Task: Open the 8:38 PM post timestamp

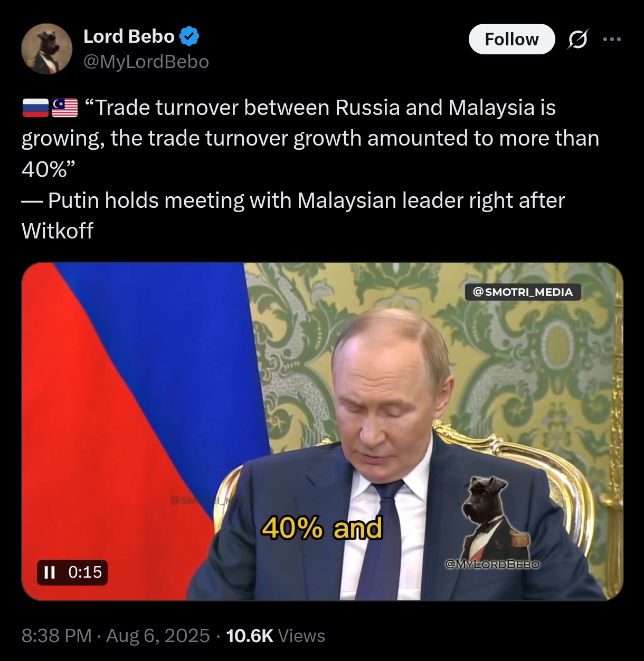Action: tap(56, 636)
